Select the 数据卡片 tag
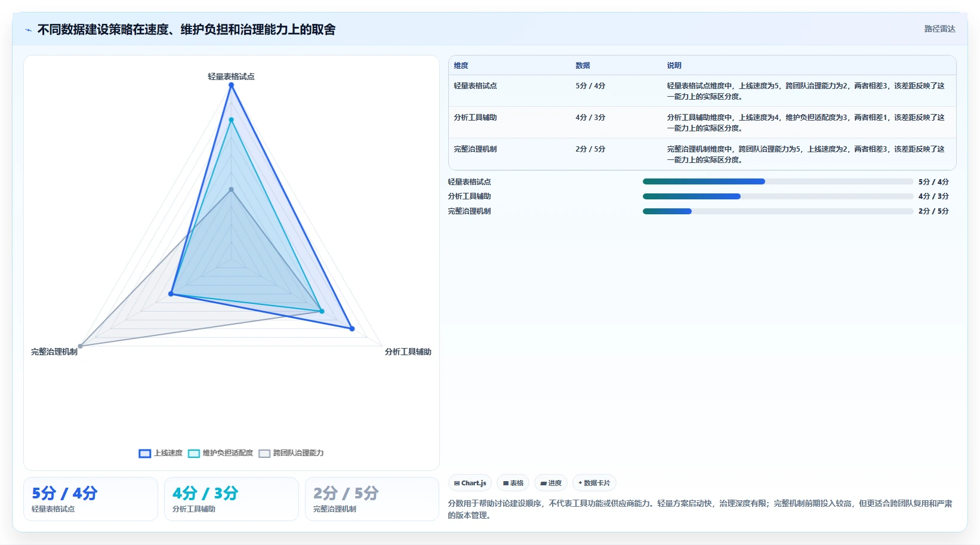 click(594, 483)
